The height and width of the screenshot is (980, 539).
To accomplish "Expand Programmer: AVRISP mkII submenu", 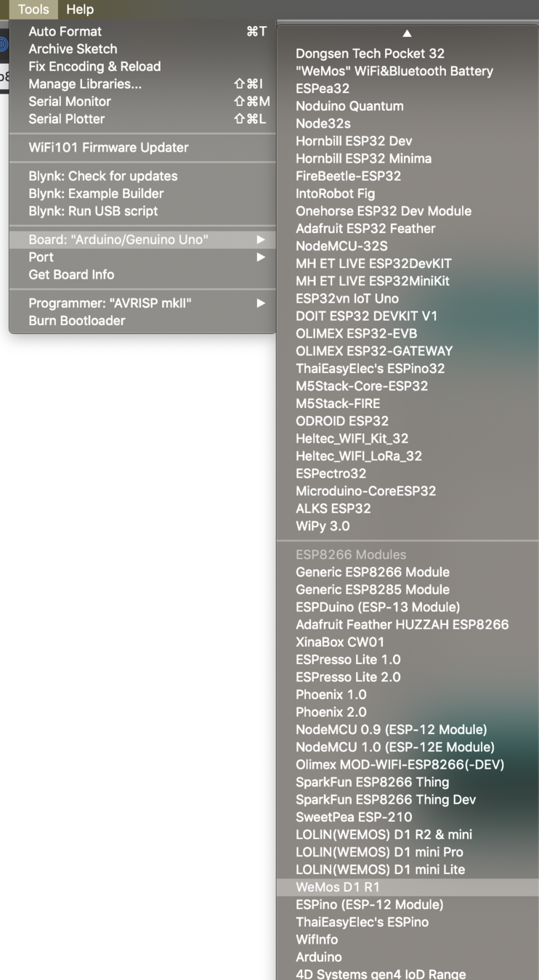I will click(x=142, y=303).
